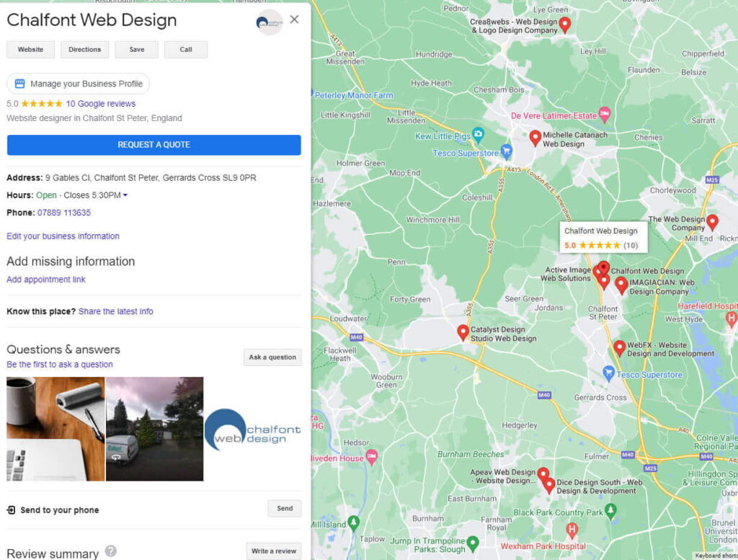The image size is (738, 560).
Task: Click the Send button
Action: pos(285,508)
